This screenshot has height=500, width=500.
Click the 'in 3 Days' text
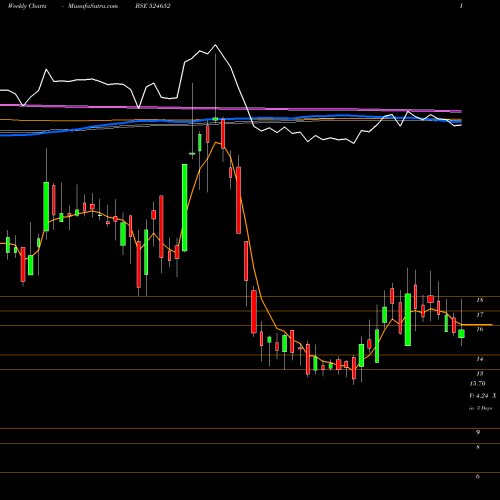coord(480,408)
